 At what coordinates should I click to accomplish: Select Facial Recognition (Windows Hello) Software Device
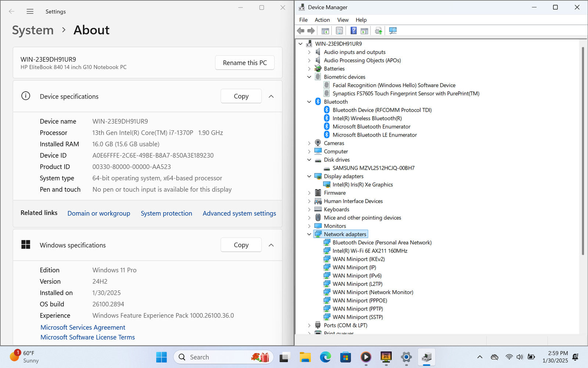point(394,85)
